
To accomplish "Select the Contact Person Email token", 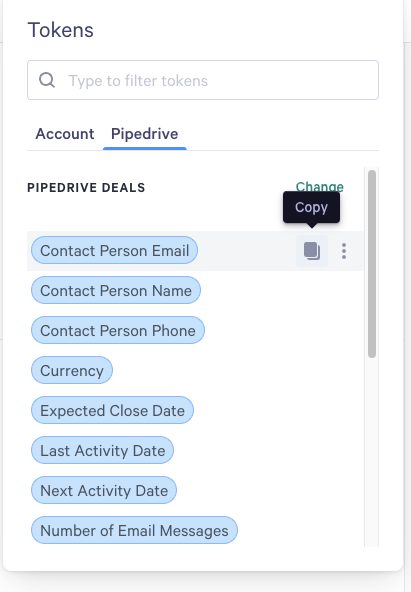I will click(114, 250).
